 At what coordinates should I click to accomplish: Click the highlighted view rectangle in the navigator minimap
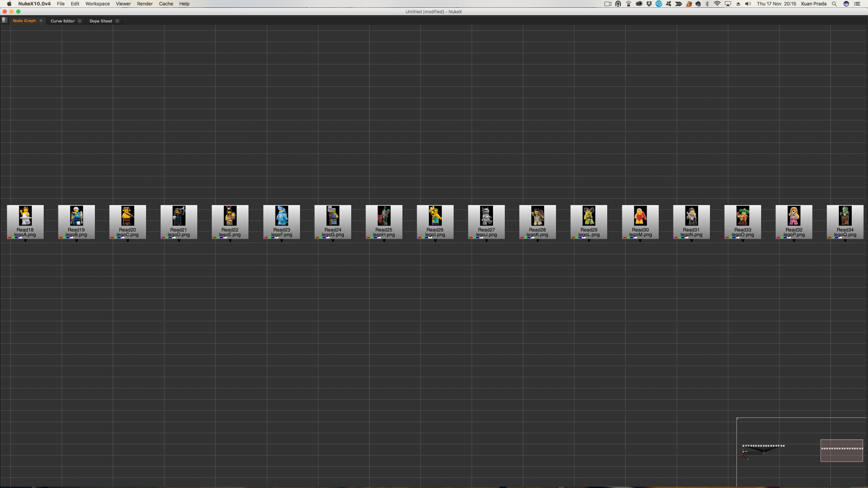click(x=842, y=451)
